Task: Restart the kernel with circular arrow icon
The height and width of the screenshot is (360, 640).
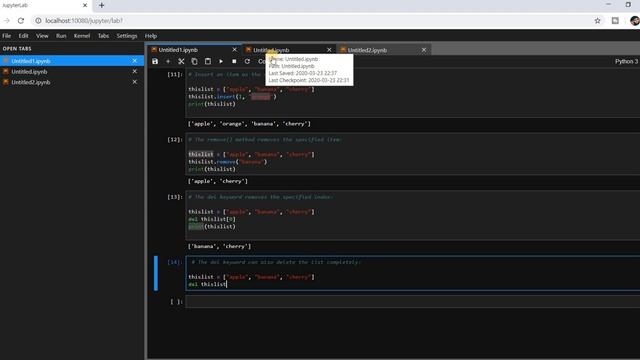Action: (x=247, y=61)
